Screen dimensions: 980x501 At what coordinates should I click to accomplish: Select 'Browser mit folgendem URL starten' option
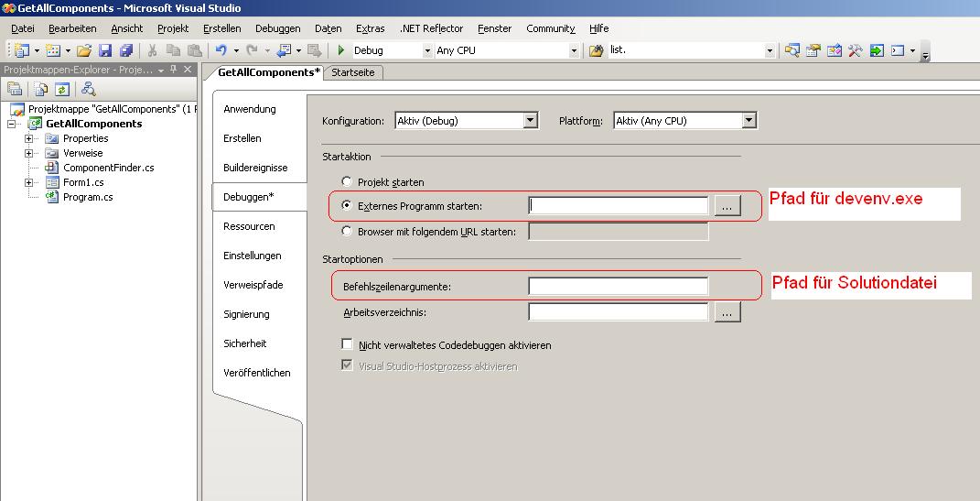click(x=347, y=231)
